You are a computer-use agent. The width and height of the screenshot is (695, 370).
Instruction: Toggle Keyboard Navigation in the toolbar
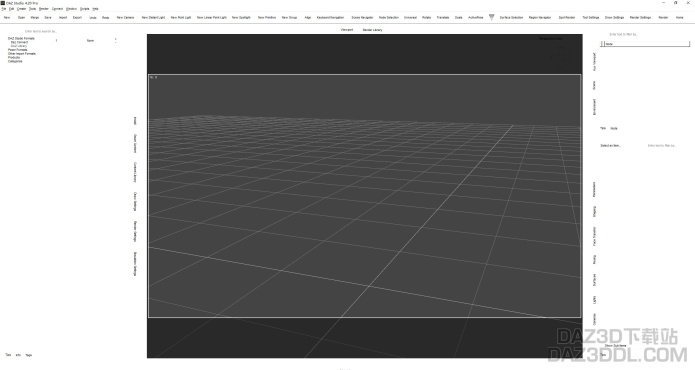(x=330, y=18)
